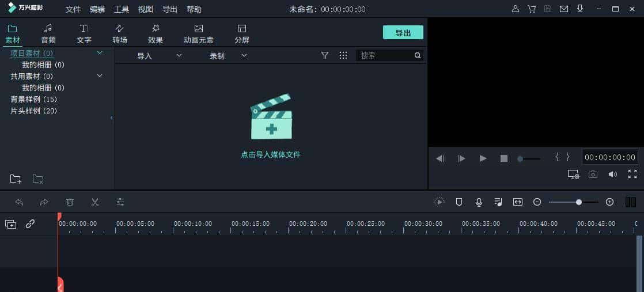The image size is (644, 292).
Task: Select 共用素材 (0) in the tree
Action: point(32,77)
